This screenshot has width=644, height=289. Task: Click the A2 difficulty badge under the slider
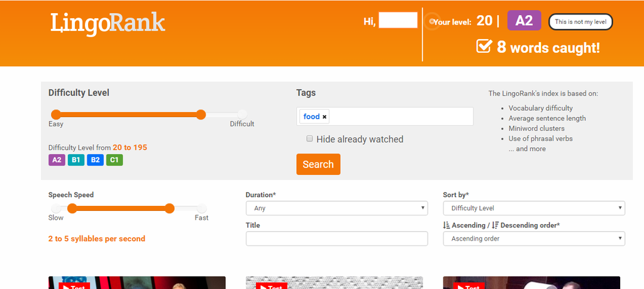(x=57, y=160)
